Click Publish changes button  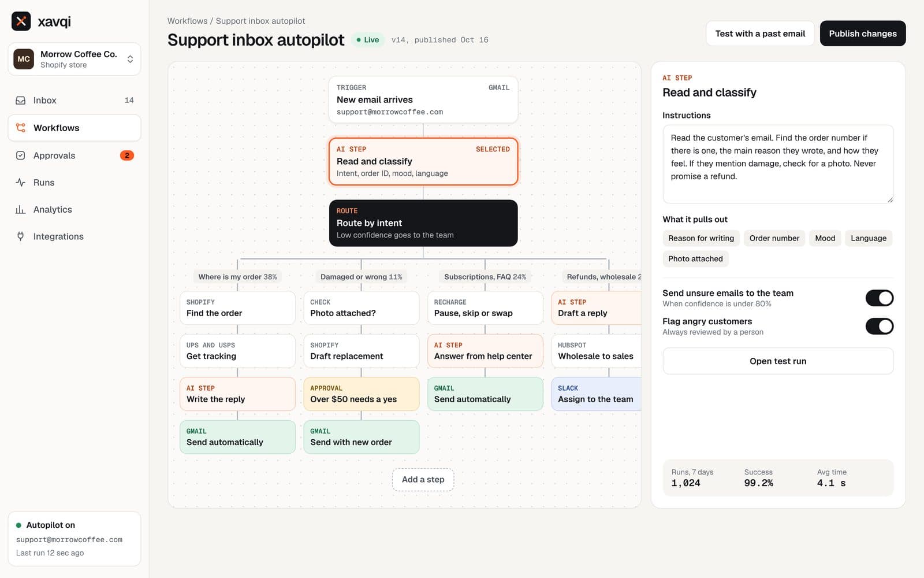point(863,34)
